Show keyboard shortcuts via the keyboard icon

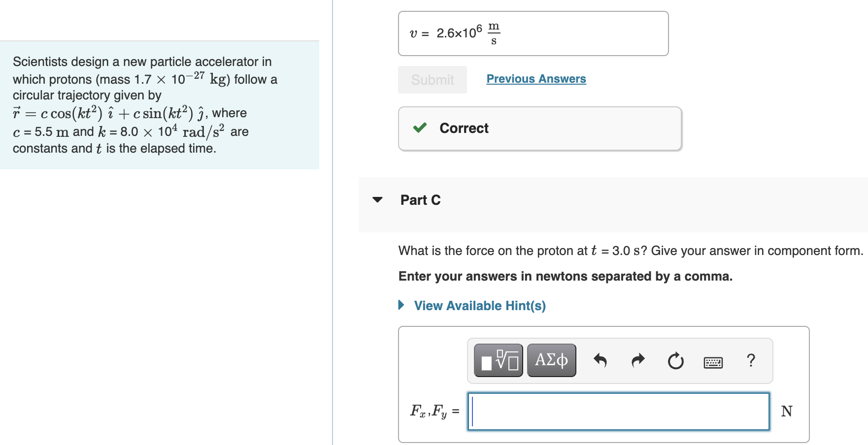pyautogui.click(x=713, y=363)
